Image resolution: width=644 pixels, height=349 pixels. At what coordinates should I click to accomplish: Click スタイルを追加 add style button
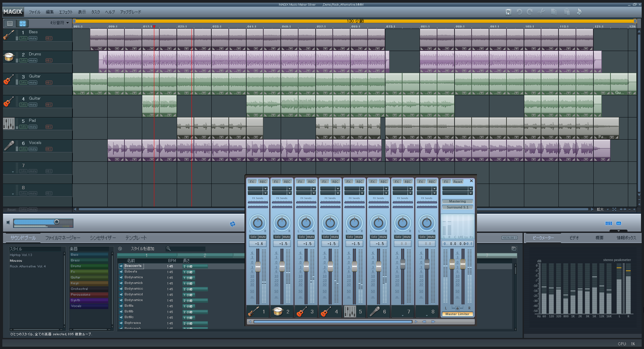tap(143, 249)
